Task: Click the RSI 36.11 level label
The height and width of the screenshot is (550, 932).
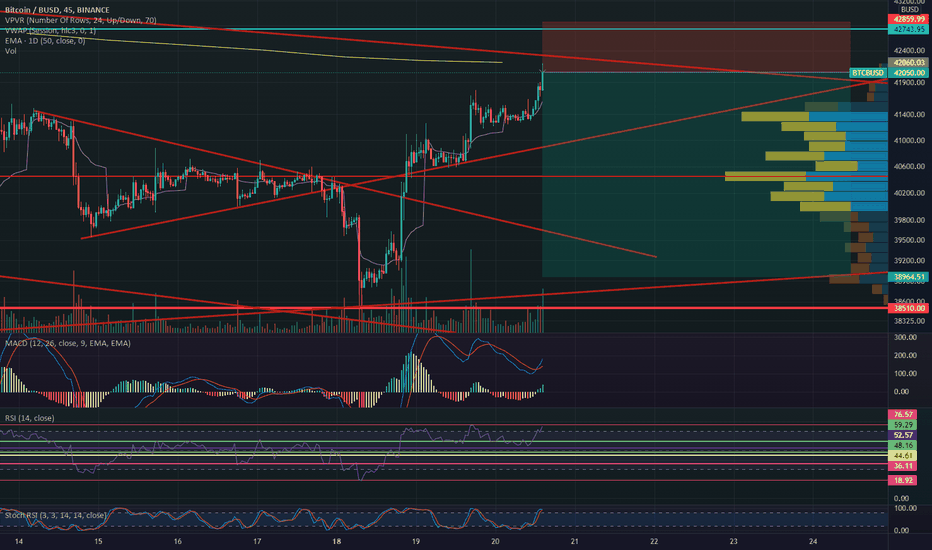Action: coord(902,466)
